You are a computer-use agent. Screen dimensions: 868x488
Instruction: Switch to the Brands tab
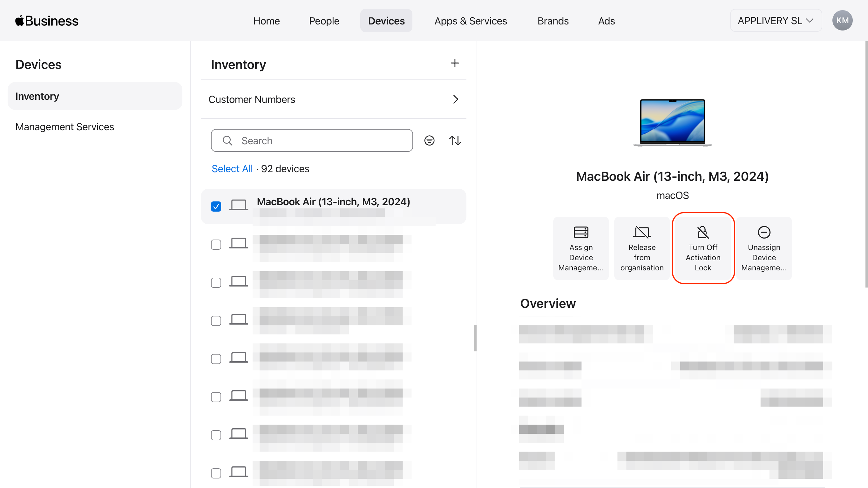coord(553,21)
